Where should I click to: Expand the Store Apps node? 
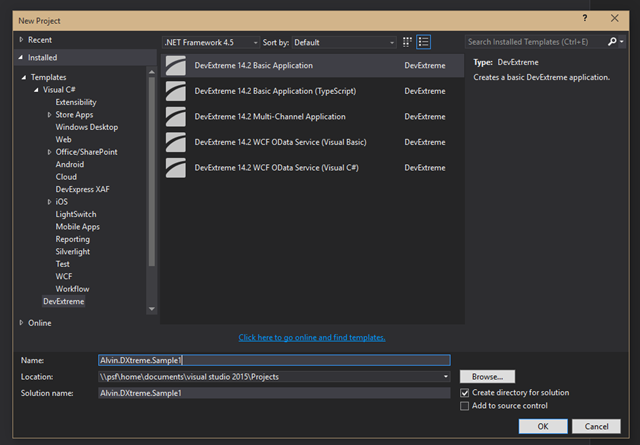coord(49,115)
